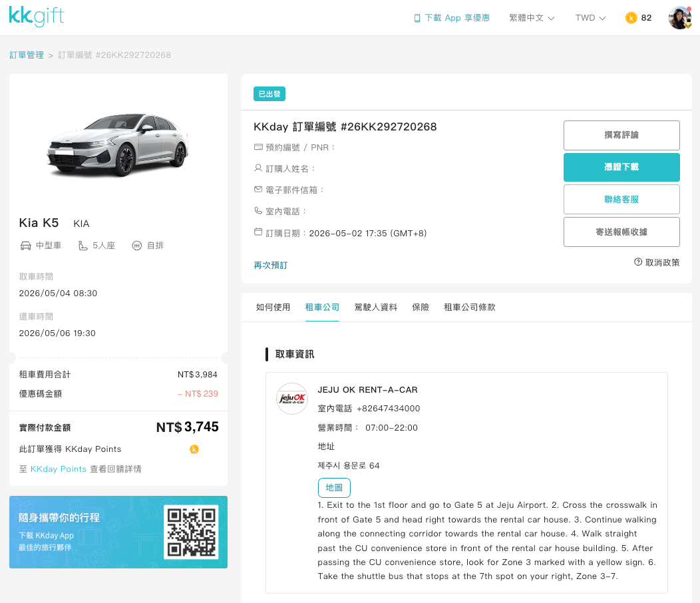700x603 pixels.
Task: Click the envelope icon beside 電子郵件信箱
Action: tap(258, 190)
